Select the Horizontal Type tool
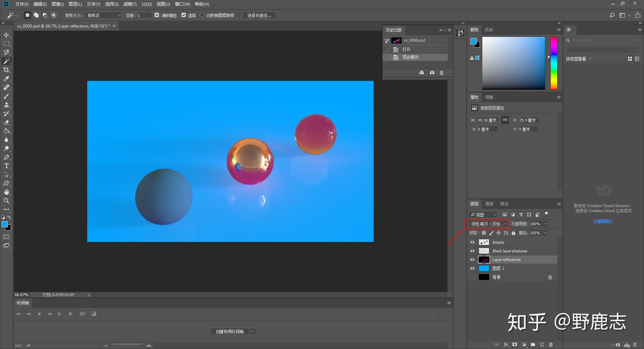The height and width of the screenshot is (349, 644). point(6,166)
